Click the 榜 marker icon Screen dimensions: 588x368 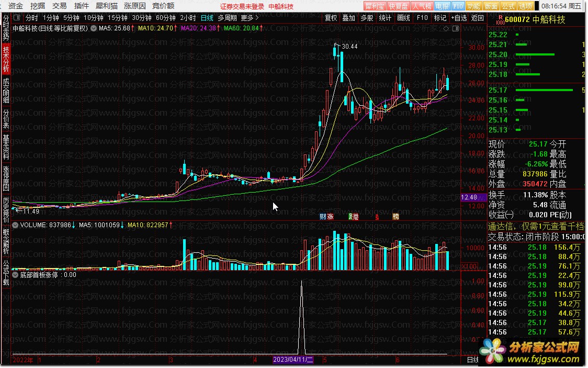(x=395, y=216)
